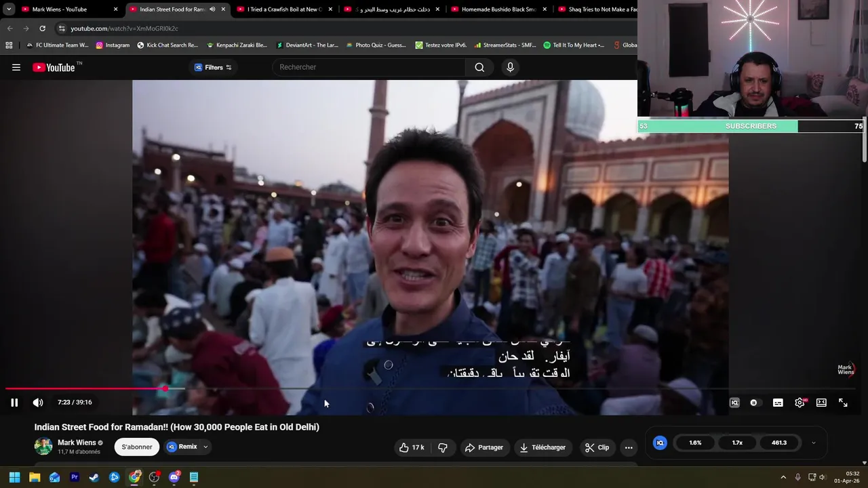Image resolution: width=868 pixels, height=488 pixels.
Task: Open the three-dot more actions menu
Action: [x=629, y=447]
